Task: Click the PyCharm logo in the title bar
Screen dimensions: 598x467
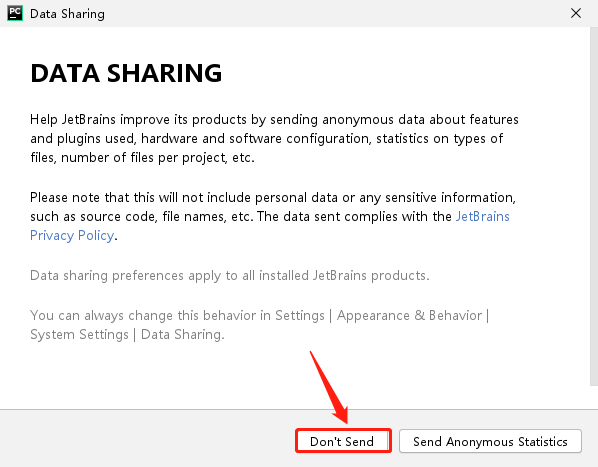Action: [x=15, y=13]
